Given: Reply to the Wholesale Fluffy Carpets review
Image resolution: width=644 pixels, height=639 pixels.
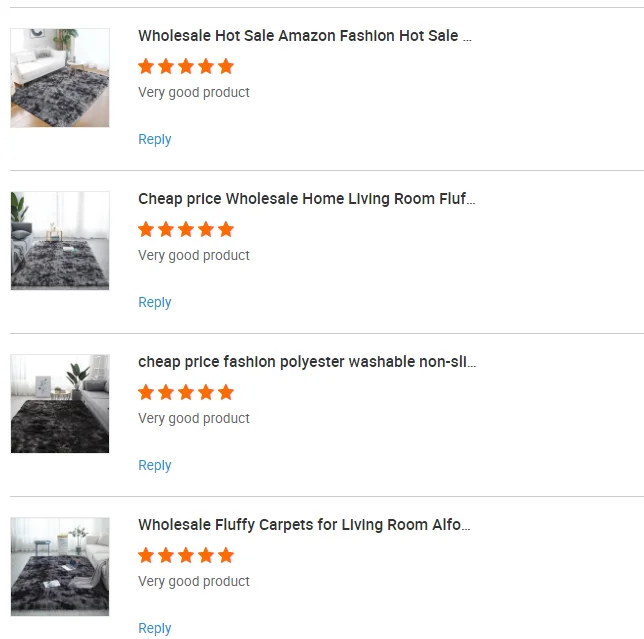Looking at the screenshot, I should pos(155,629).
